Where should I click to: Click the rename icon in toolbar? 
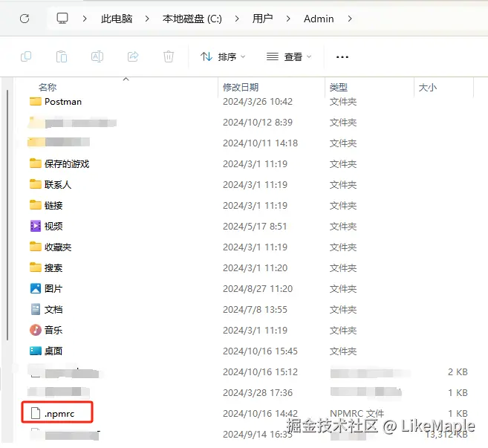tap(97, 56)
